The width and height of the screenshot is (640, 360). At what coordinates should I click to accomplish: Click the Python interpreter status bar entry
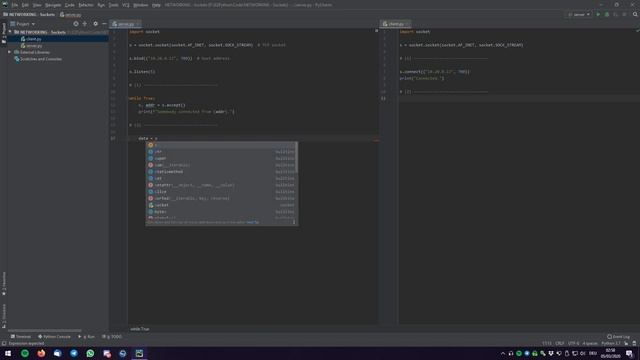(611, 343)
